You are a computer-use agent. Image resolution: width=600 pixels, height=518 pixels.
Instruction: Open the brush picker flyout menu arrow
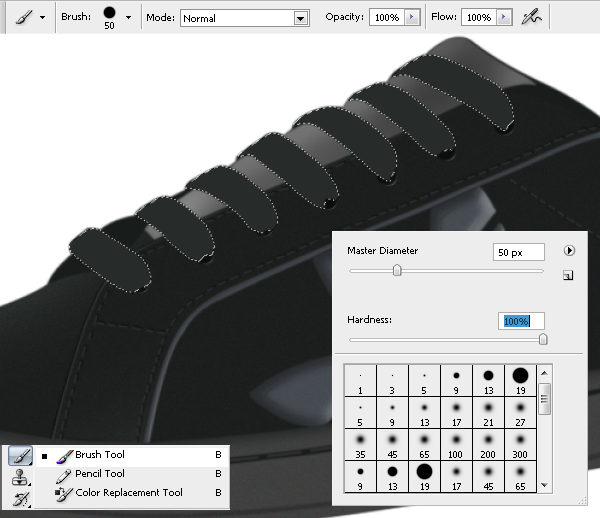click(569, 251)
